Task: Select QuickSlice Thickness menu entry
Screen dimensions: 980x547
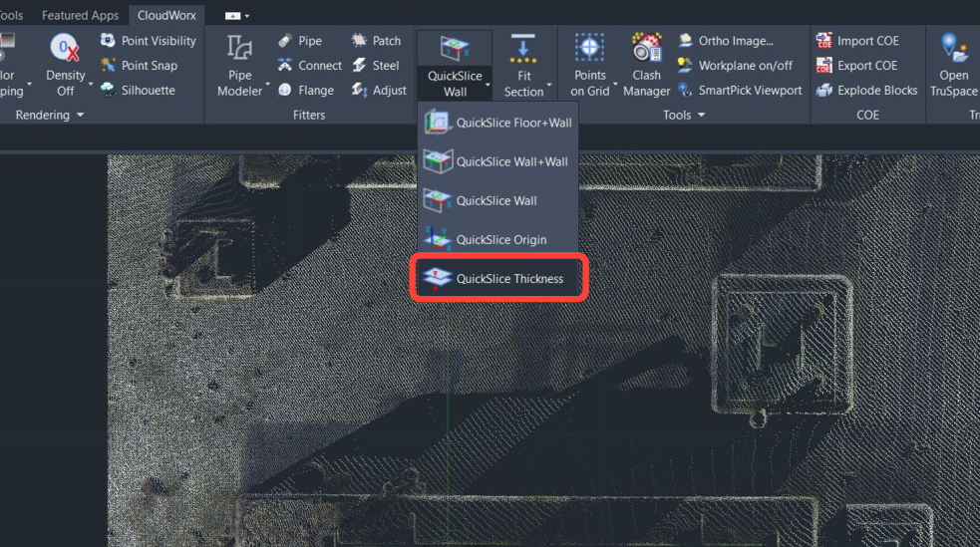Action: click(498, 279)
